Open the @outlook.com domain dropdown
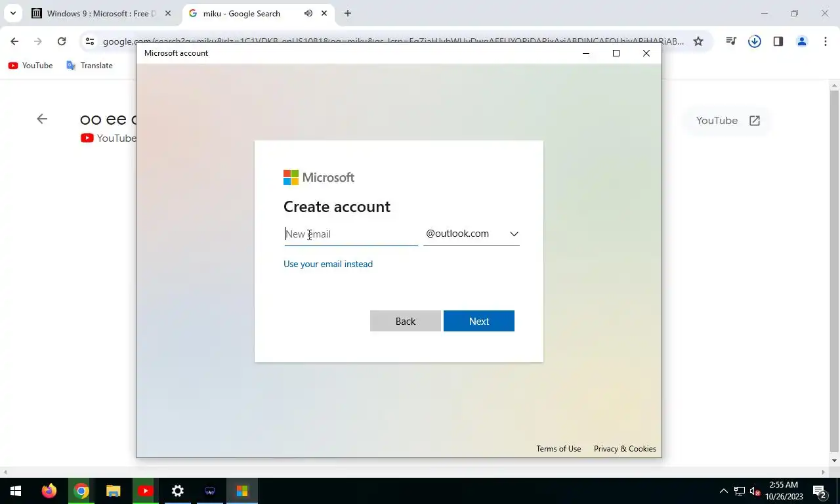Image resolution: width=840 pixels, height=504 pixels. coord(471,234)
